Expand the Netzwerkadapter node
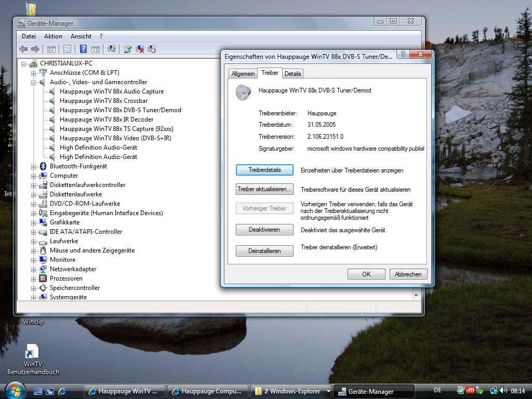This screenshot has width=532, height=399. 33,270
